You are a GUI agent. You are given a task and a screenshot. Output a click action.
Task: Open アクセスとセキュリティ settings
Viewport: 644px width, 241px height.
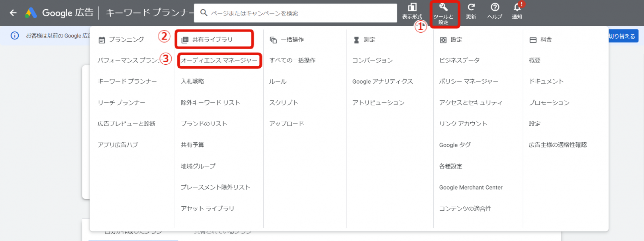[x=470, y=103]
